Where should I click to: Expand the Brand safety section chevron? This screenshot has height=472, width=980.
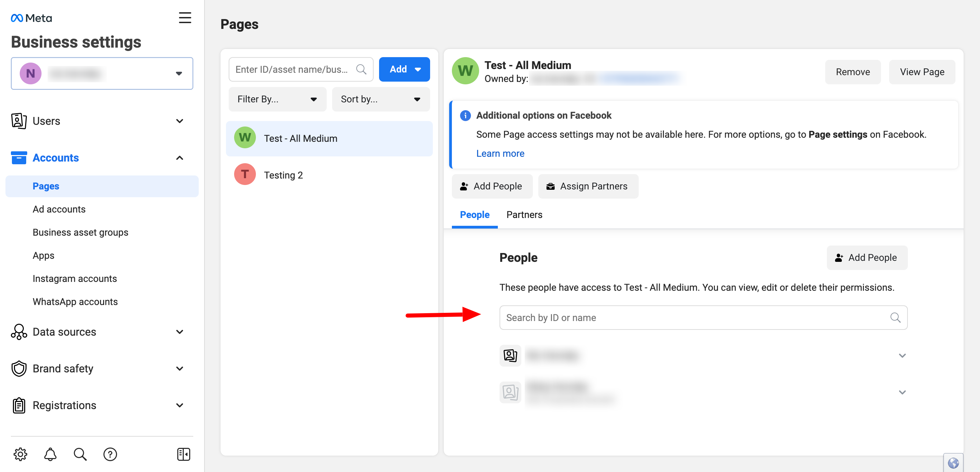pyautogui.click(x=180, y=368)
